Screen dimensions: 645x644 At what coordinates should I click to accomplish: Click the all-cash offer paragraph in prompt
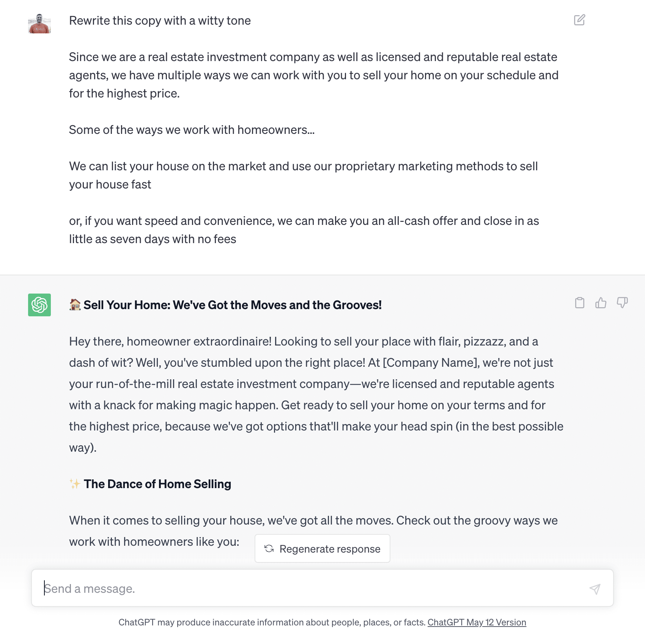point(304,230)
